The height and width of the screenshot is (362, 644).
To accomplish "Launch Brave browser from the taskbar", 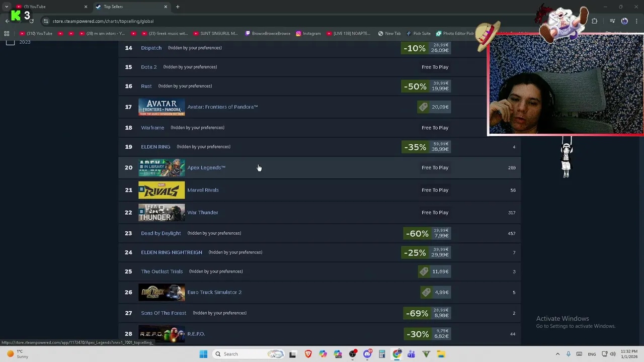I will (x=308, y=354).
